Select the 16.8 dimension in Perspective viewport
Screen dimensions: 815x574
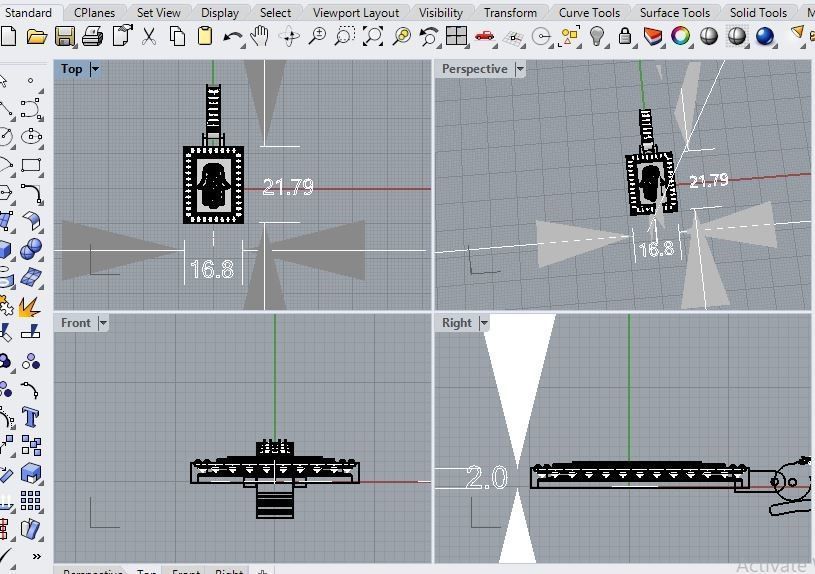657,249
